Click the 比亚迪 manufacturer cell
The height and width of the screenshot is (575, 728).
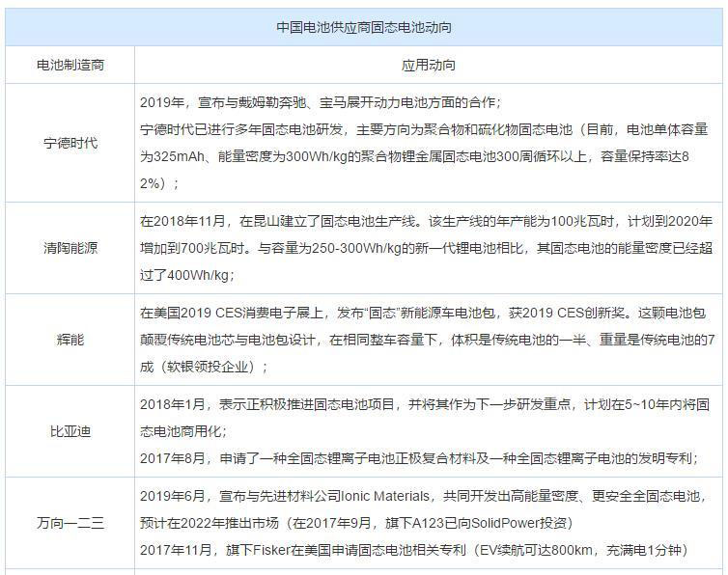(70, 431)
